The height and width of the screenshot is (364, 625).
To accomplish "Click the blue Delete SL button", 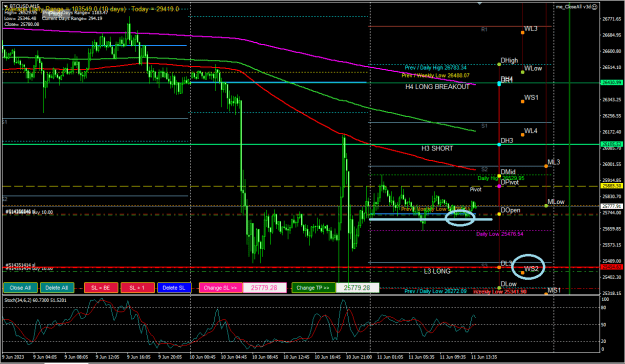I will (174, 287).
